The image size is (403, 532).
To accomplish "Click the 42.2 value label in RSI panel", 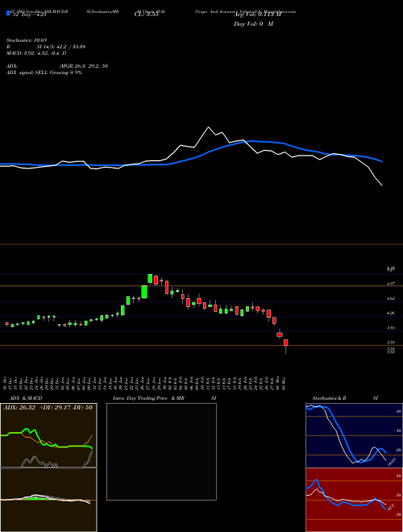I will [391, 507].
